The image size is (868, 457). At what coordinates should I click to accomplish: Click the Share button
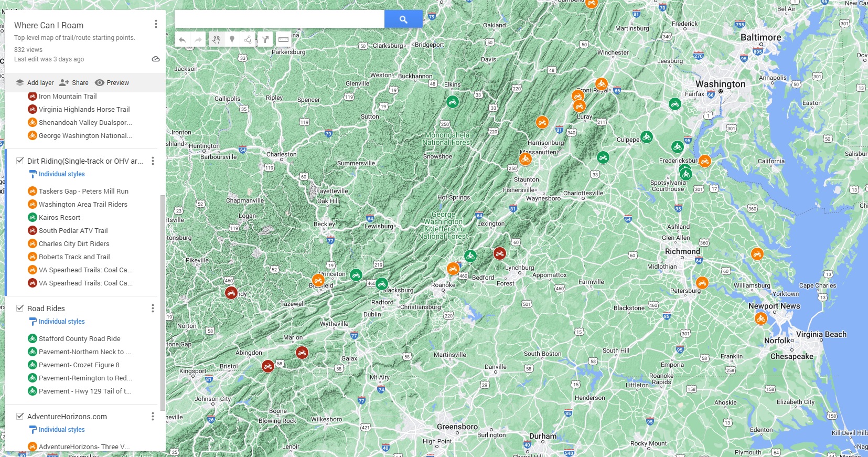(x=74, y=83)
